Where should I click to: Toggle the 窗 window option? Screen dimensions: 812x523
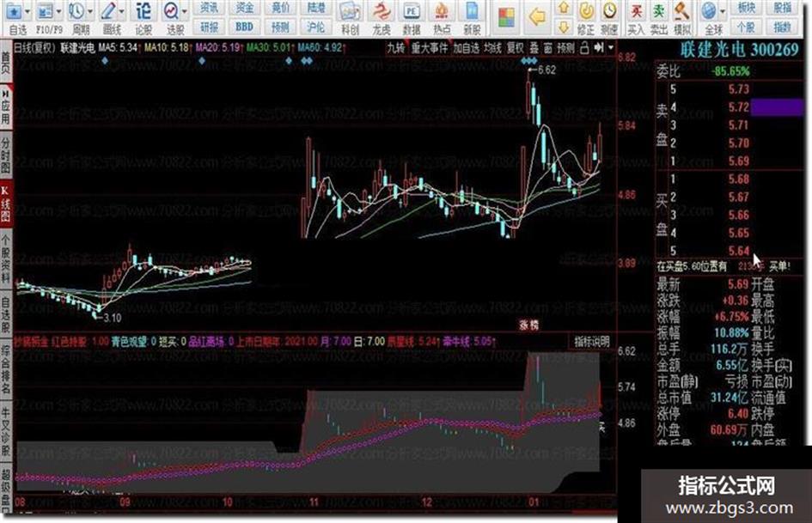(x=548, y=48)
